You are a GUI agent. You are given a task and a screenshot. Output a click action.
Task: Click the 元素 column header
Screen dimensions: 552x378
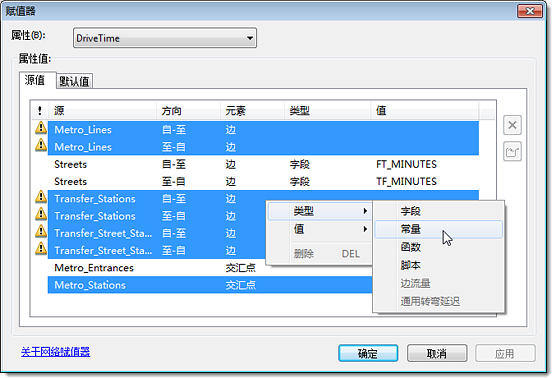tap(252, 111)
